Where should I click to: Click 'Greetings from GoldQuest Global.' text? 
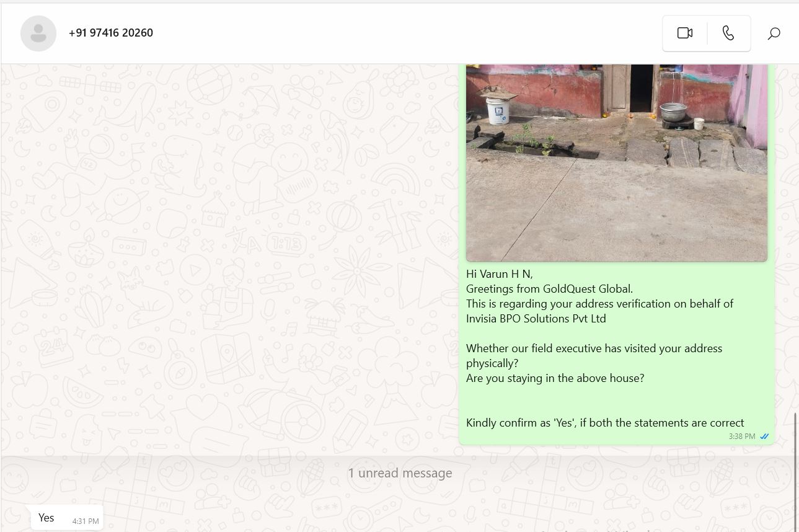(550, 289)
